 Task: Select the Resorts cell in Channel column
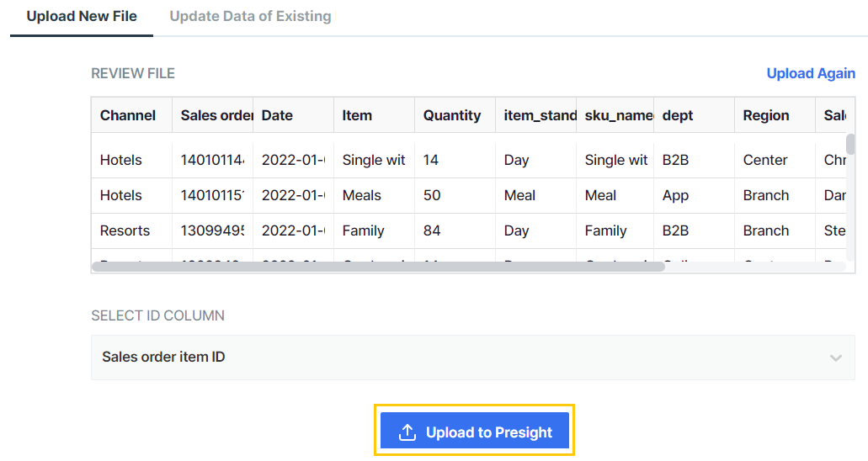[125, 231]
